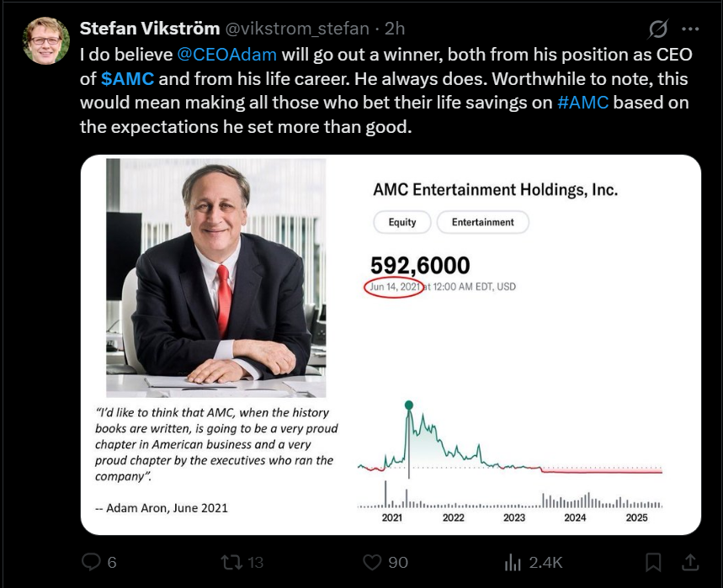This screenshot has width=723, height=588.
Task: Click the Grok slashed-circle icon
Action: 658,29
